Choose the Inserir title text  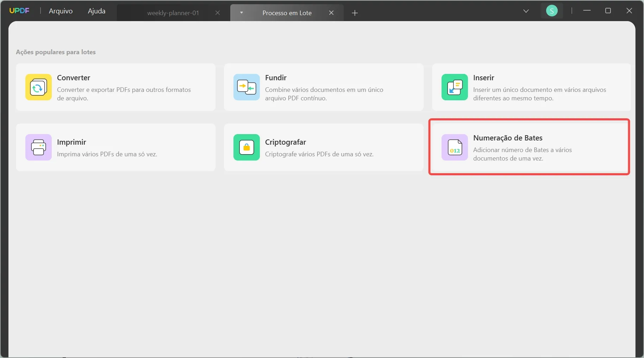(484, 78)
